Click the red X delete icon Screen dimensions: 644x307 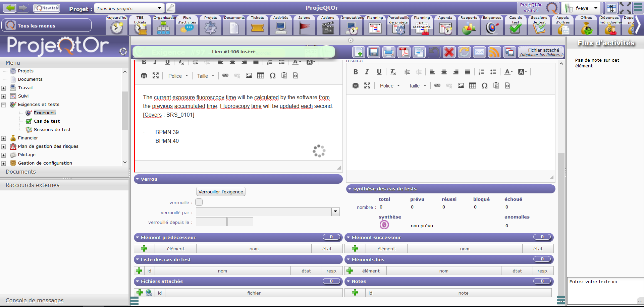[449, 52]
